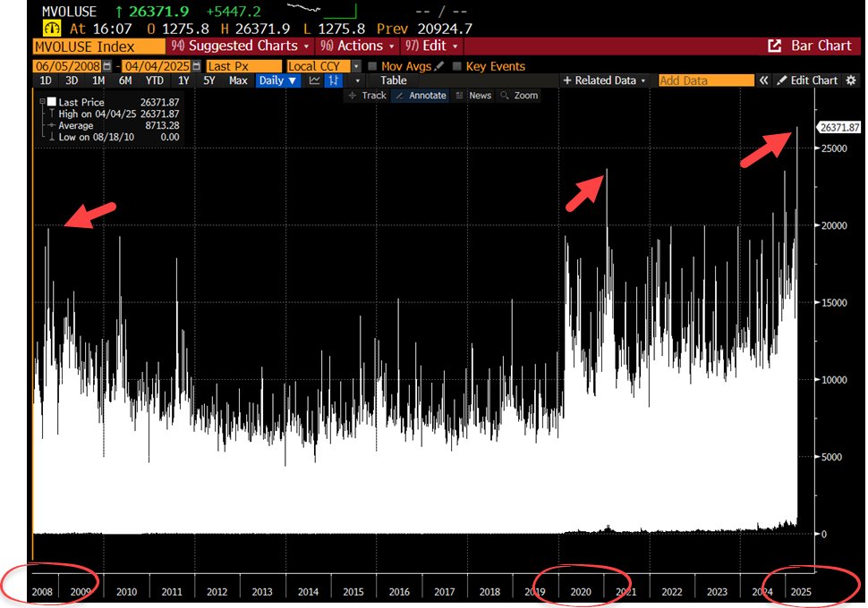Image resolution: width=868 pixels, height=608 pixels.
Task: Click the Add Data input field
Action: coord(705,80)
